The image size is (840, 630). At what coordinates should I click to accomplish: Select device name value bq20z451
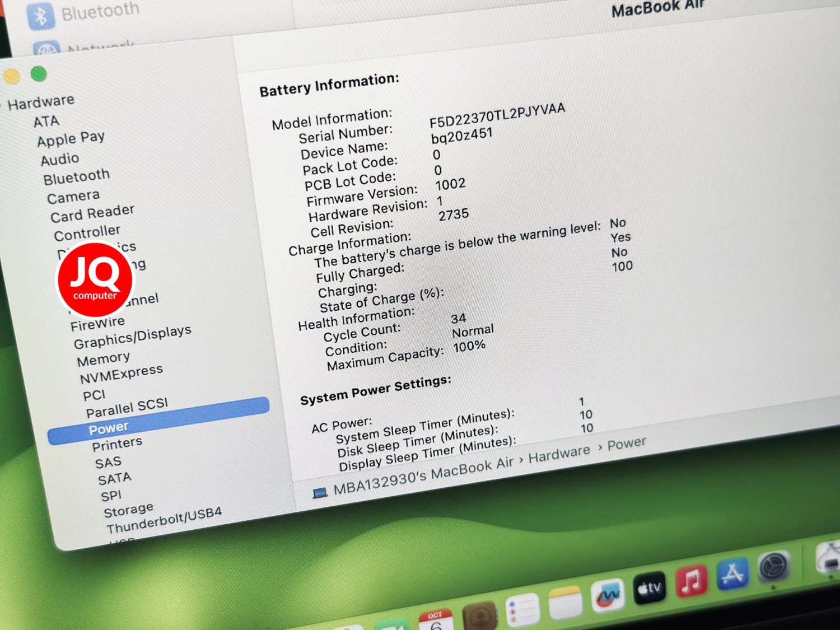click(x=462, y=136)
